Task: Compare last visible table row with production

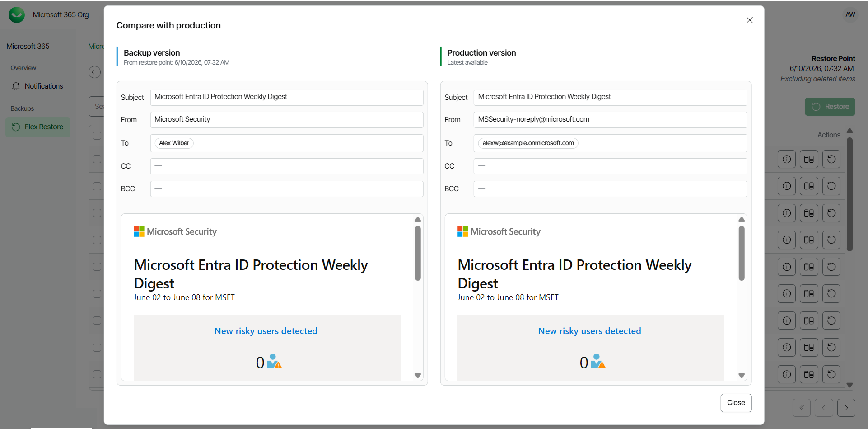Action: click(x=808, y=374)
